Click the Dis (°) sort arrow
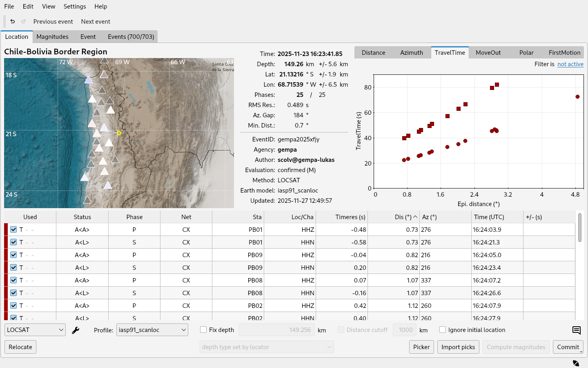The width and height of the screenshot is (588, 368). click(x=415, y=217)
